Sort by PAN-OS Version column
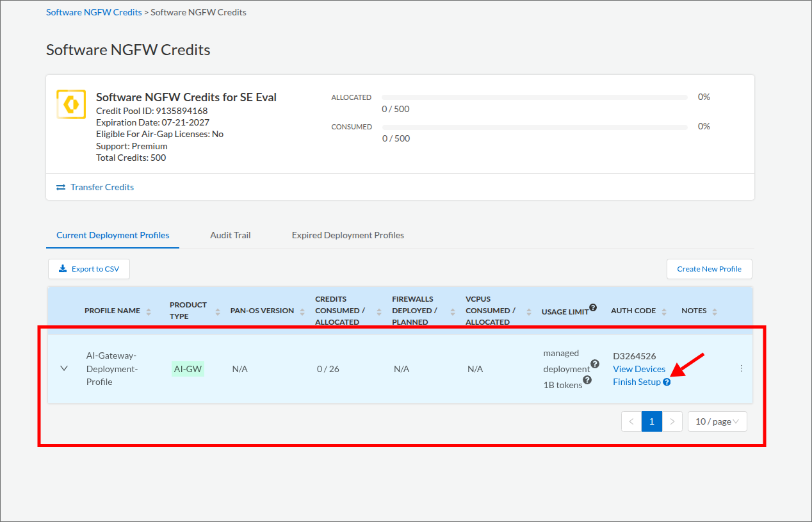 (x=302, y=312)
